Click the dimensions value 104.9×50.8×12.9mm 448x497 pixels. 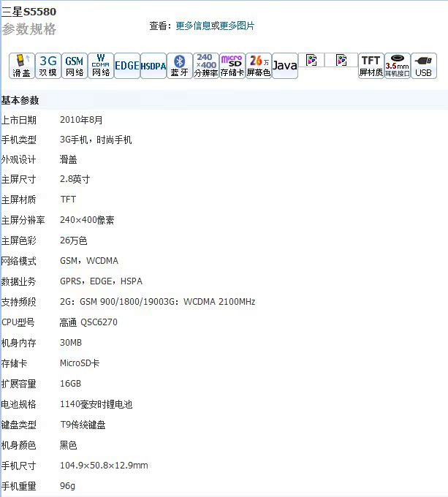[x=104, y=466]
